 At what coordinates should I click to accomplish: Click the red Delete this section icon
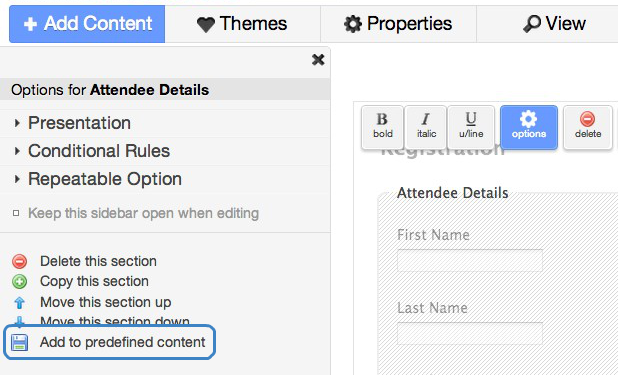tap(19, 261)
